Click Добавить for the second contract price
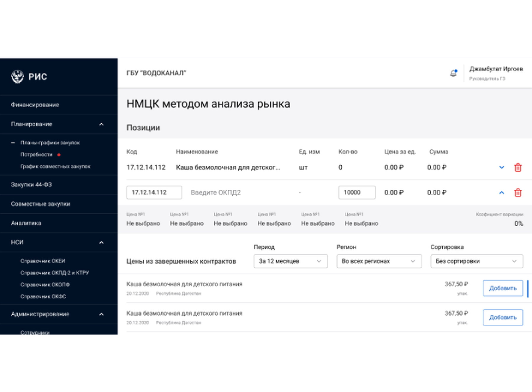Viewport: 532px width, 392px height. coord(503,317)
